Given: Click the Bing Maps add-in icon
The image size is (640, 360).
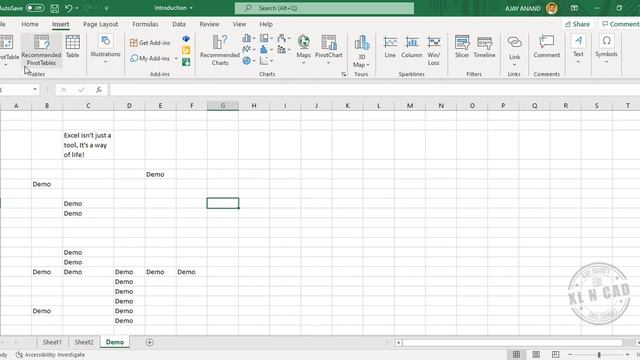Looking at the screenshot, I should coord(186,50).
